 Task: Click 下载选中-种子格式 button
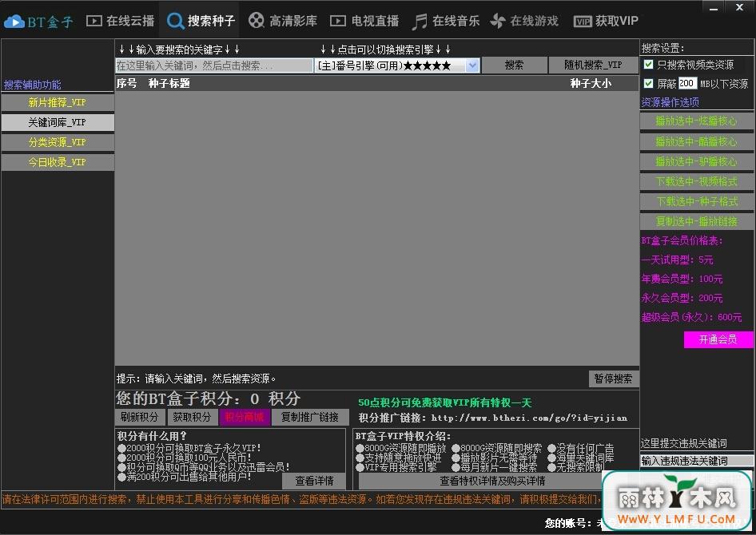pos(696,201)
